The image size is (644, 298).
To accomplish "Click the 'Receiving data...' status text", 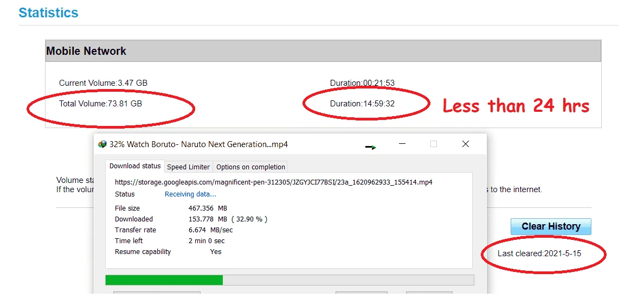I will point(190,194).
